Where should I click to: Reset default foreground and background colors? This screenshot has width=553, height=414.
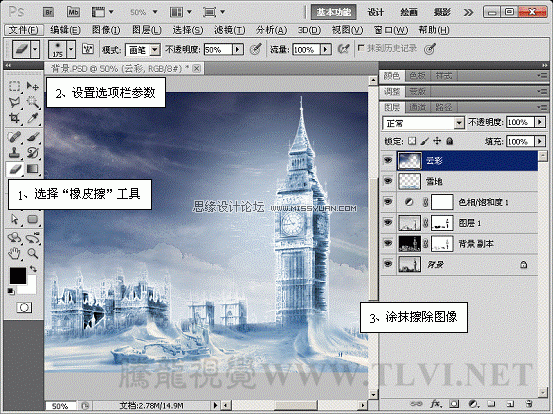[x=11, y=291]
